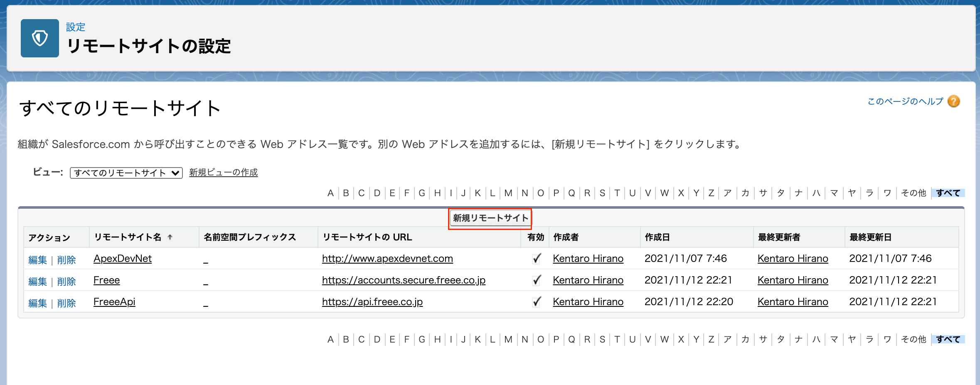This screenshot has height=385, width=980.
Task: Click the 設定 breadcrumb in header
Action: point(76,27)
